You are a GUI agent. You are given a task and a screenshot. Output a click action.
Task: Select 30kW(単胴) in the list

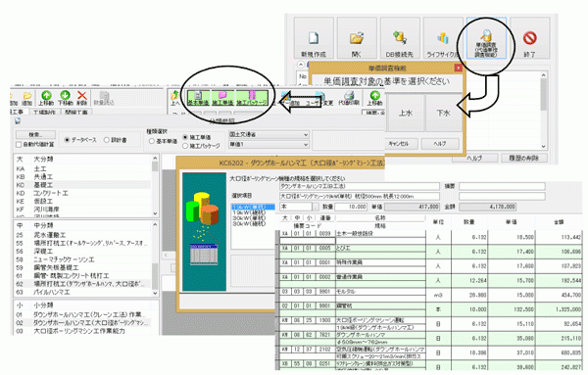(x=249, y=218)
